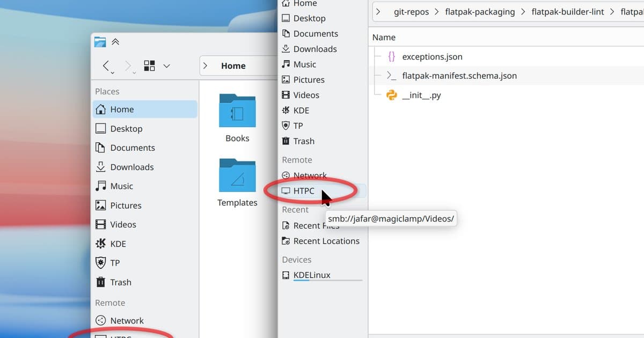
Task: Click the Python __init__.py file icon
Action: point(392,95)
